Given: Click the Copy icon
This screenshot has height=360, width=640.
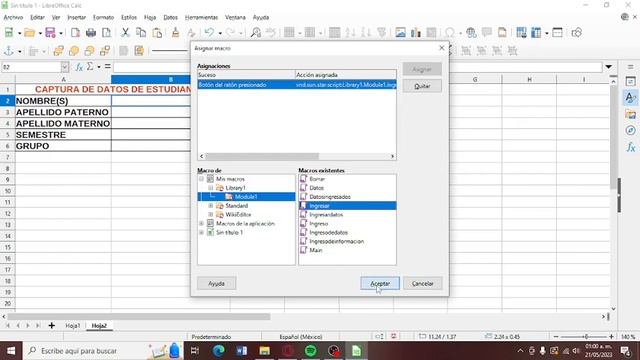Looking at the screenshot, I should coord(141,33).
